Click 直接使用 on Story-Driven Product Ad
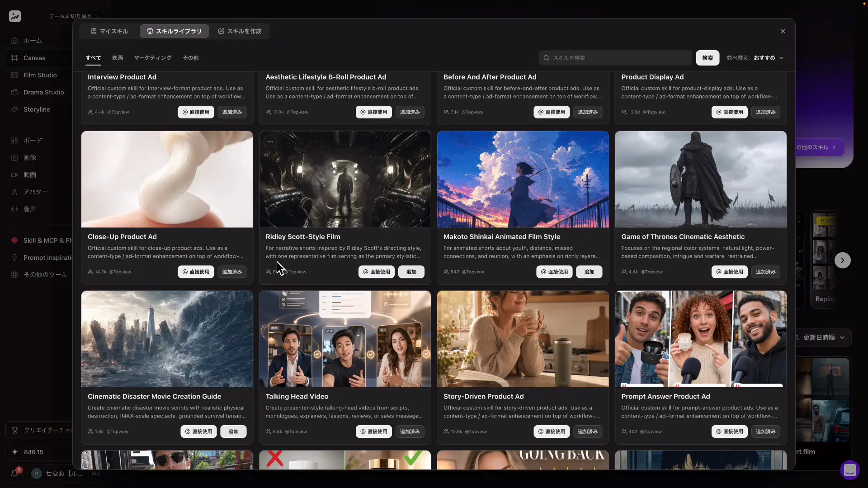The image size is (868, 488). point(552,432)
